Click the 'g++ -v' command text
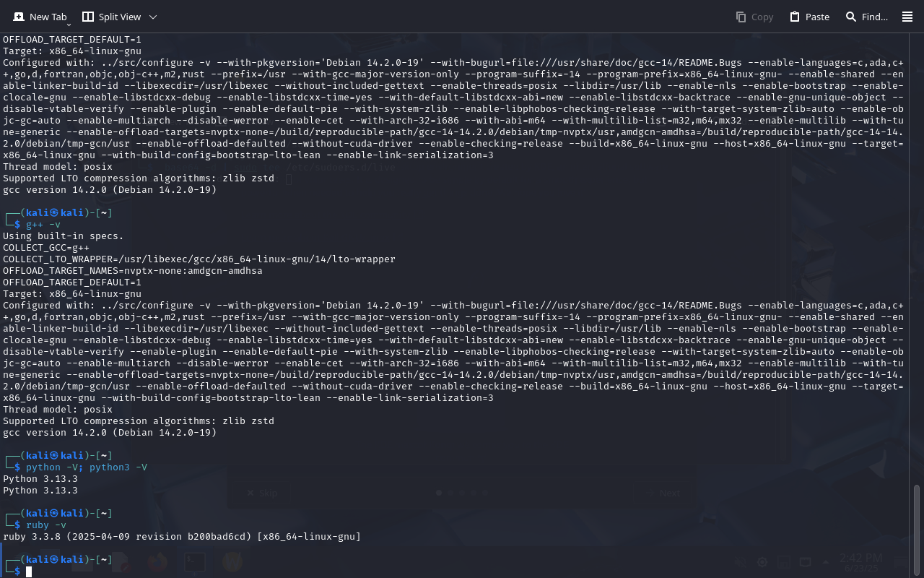The width and height of the screenshot is (924, 578). click(x=43, y=225)
